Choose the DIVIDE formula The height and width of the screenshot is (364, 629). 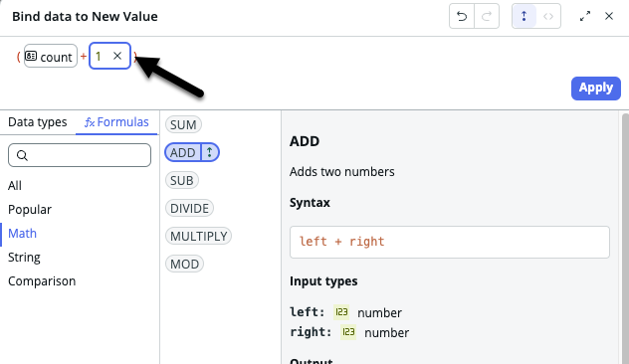click(x=189, y=209)
